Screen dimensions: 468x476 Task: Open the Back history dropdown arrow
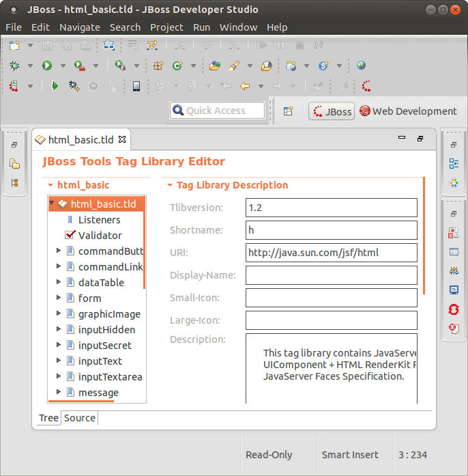261,87
